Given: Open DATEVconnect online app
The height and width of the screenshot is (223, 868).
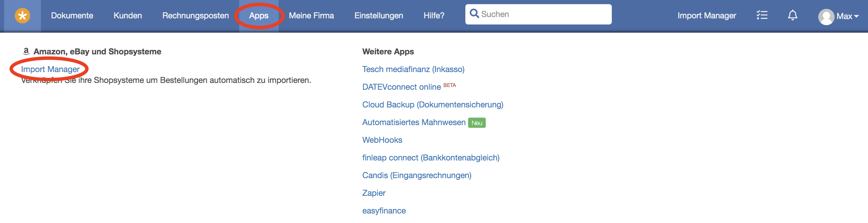Looking at the screenshot, I should click(401, 87).
